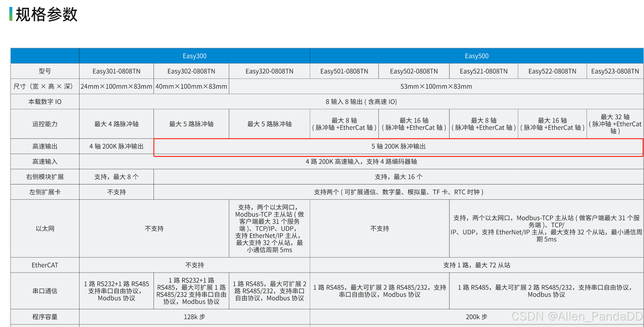Click the 高速输入 row label

[x=45, y=162]
